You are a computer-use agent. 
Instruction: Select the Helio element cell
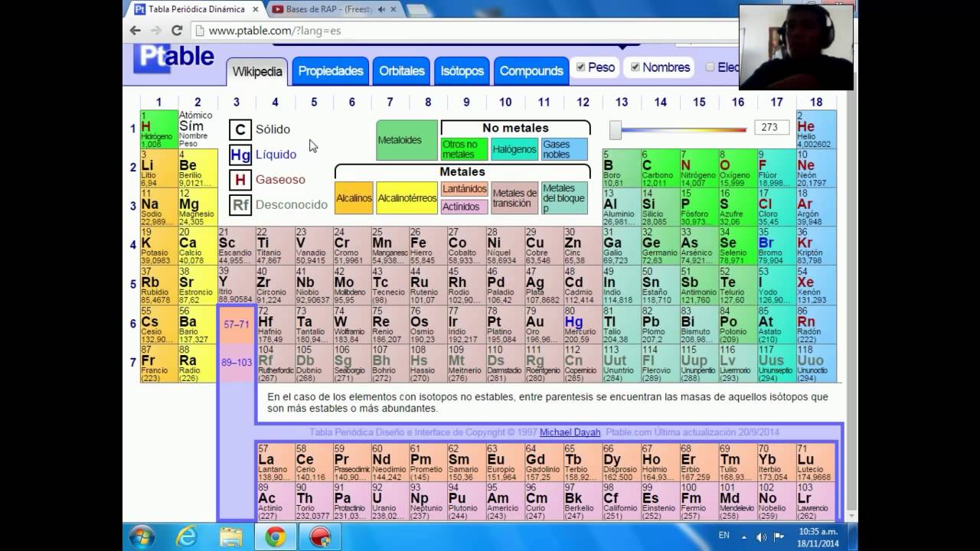[815, 129]
